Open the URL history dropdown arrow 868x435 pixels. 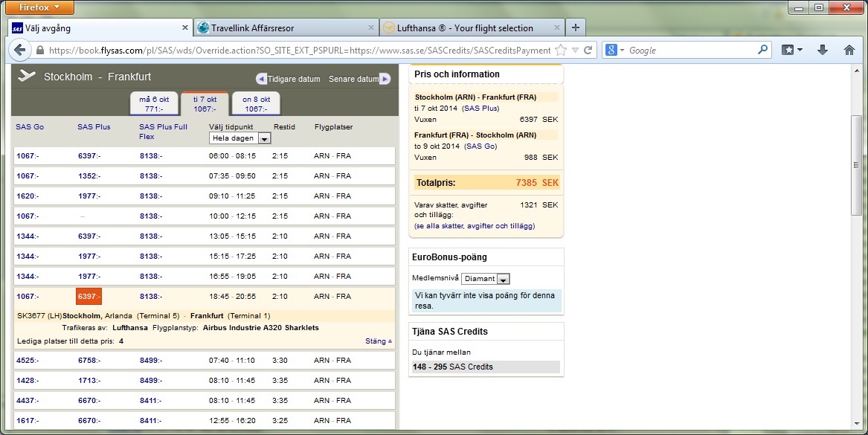[575, 51]
